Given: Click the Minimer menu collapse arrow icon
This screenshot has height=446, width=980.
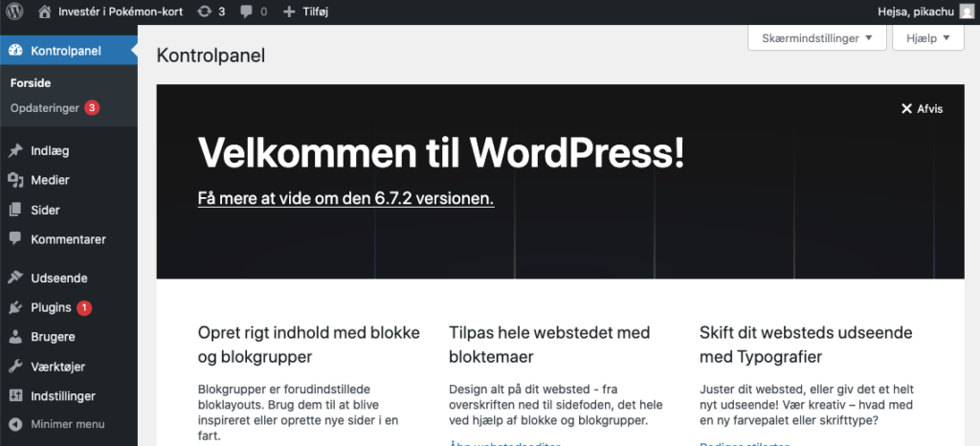Looking at the screenshot, I should (x=15, y=424).
